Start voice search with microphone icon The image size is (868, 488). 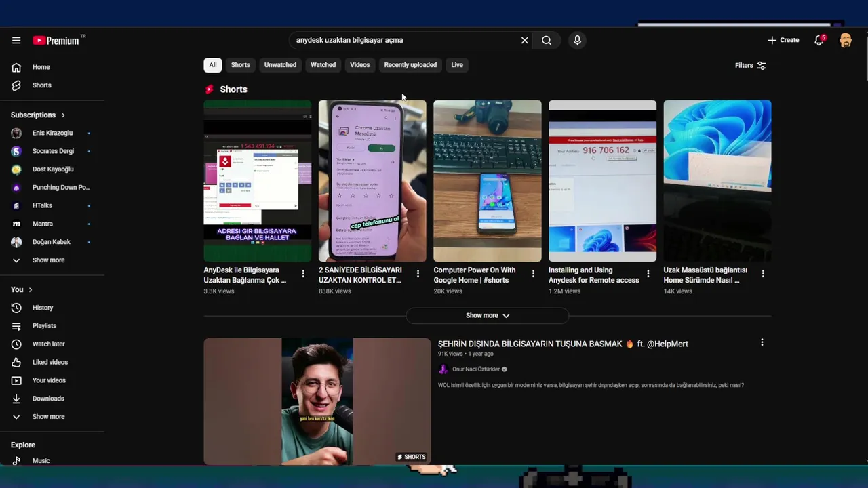577,41
